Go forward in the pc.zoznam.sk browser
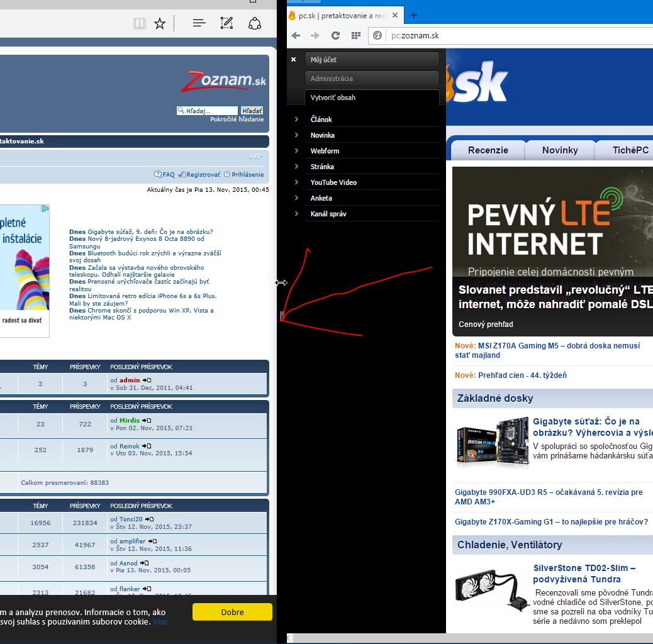The height and width of the screenshot is (644, 653). pyautogui.click(x=315, y=36)
